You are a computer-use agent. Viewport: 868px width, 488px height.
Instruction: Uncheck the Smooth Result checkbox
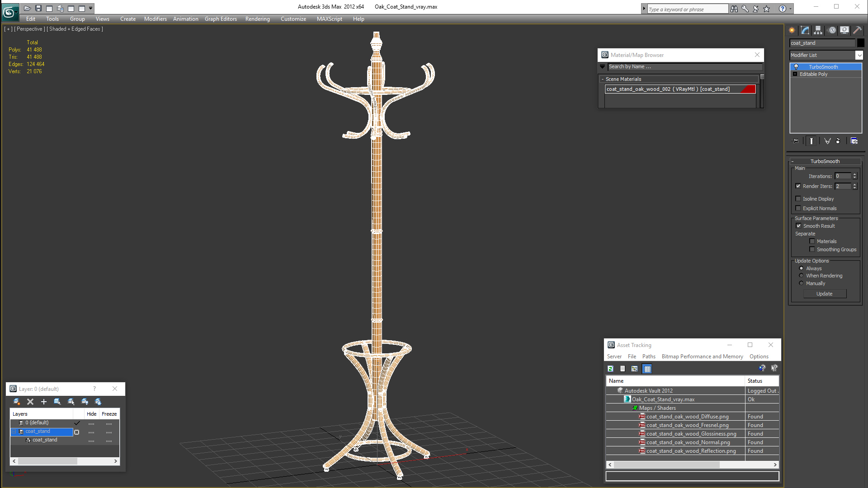pyautogui.click(x=798, y=226)
